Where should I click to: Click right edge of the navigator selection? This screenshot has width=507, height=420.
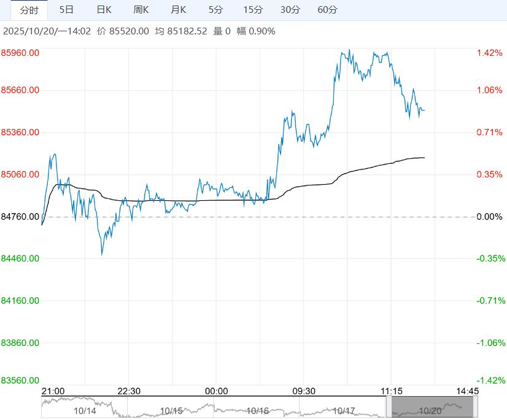pyautogui.click(x=475, y=407)
